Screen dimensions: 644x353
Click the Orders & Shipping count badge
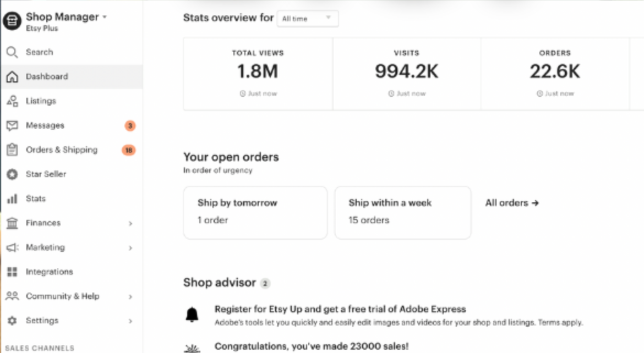[129, 150]
